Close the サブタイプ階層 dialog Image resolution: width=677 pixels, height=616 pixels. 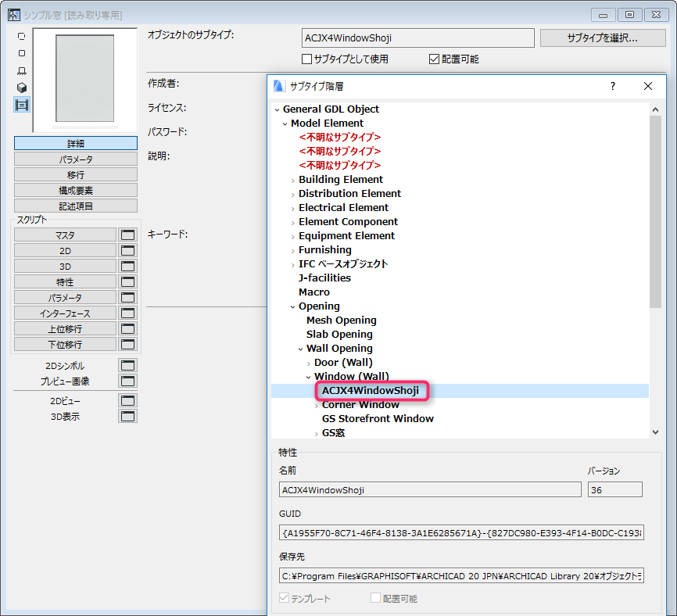pyautogui.click(x=647, y=86)
